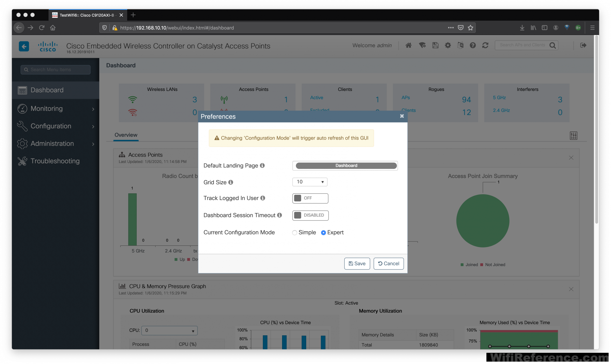The image size is (611, 364).
Task: Open the Preferences gear icon in header
Action: (448, 45)
